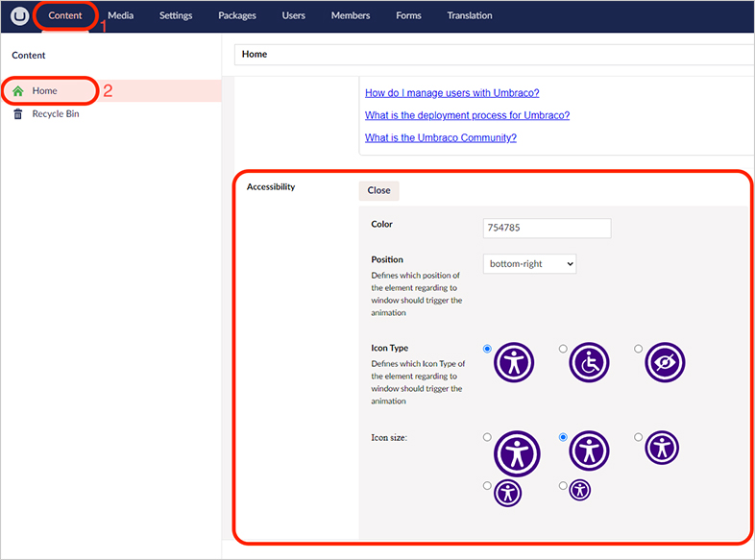The width and height of the screenshot is (755, 560).
Task: Open 'What is the deployment process for Umbraco?' link
Action: click(467, 115)
